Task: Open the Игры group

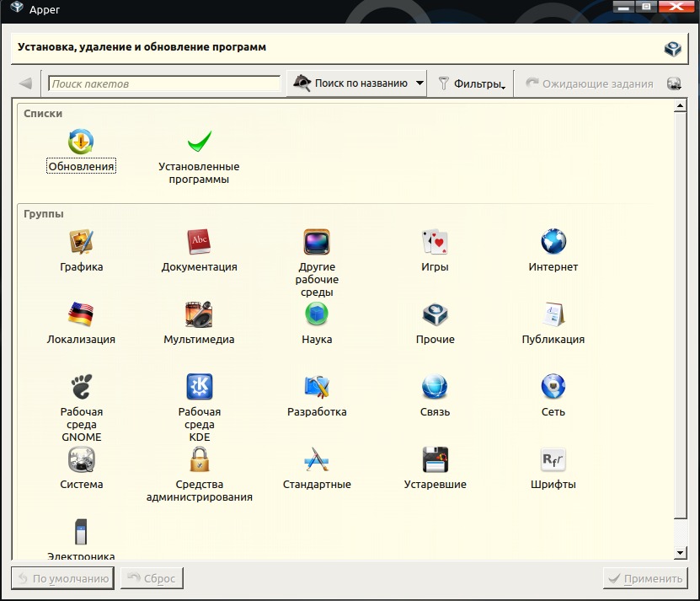Action: coord(435,250)
